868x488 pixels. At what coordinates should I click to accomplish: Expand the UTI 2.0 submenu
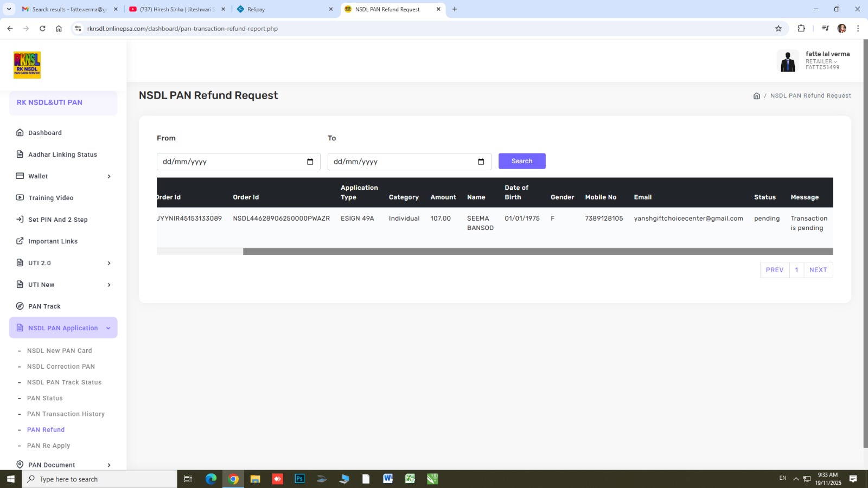tap(109, 263)
